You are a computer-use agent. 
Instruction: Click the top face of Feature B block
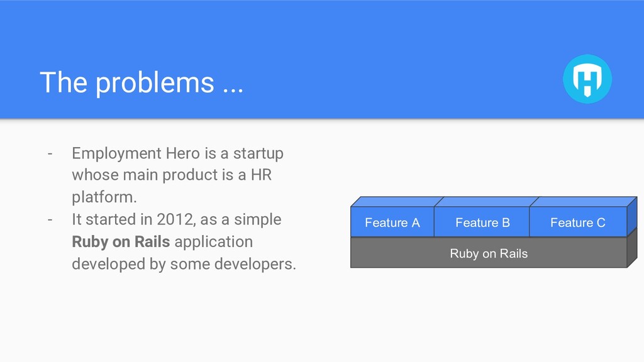pos(487,202)
